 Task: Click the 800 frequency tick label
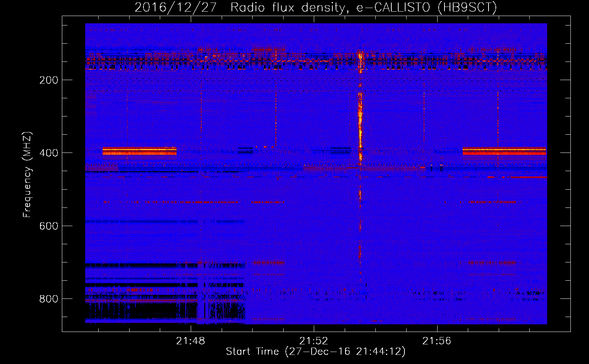click(x=49, y=299)
